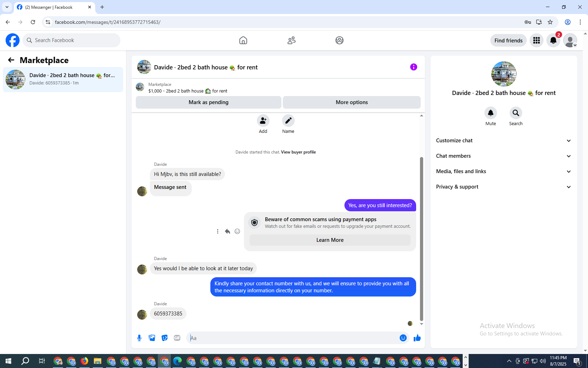This screenshot has width=588, height=368.
Task: Bookmark this tab with the star icon
Action: [550, 22]
